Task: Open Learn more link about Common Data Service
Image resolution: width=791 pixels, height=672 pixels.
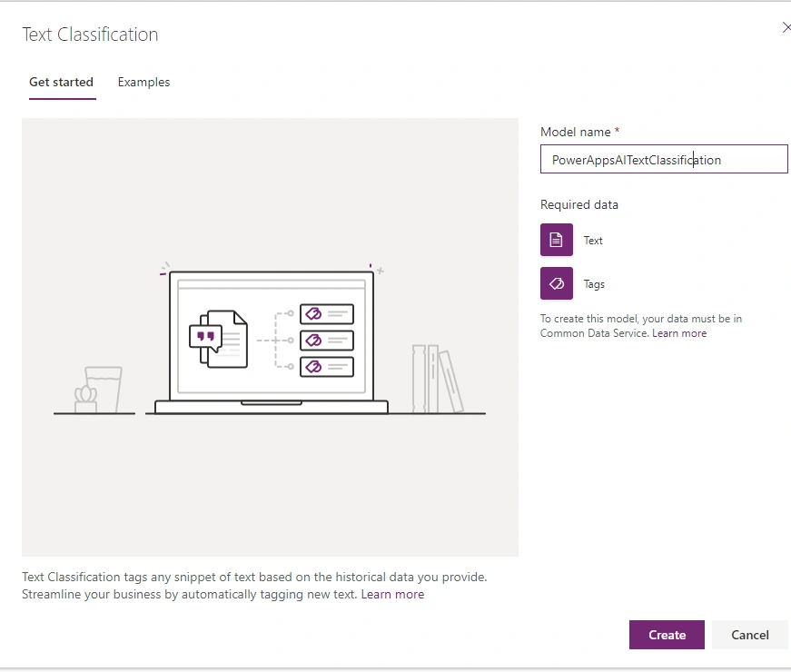Action: [679, 333]
